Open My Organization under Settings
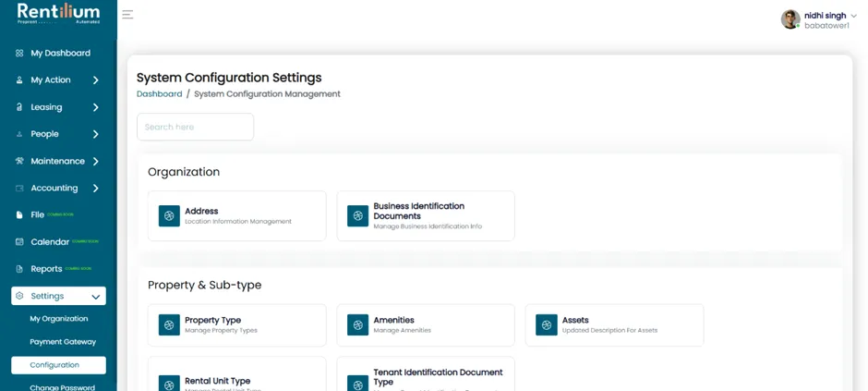Screen dimensions: 868x391 coord(59,319)
